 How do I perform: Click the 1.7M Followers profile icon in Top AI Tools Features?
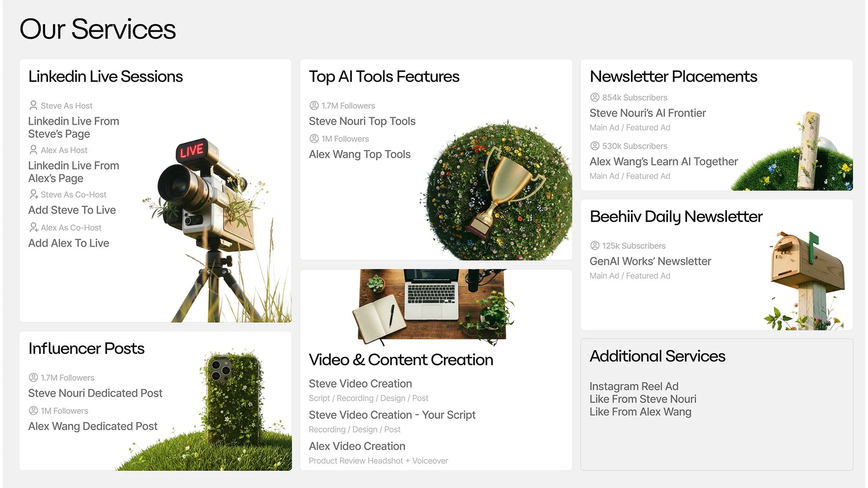click(314, 105)
